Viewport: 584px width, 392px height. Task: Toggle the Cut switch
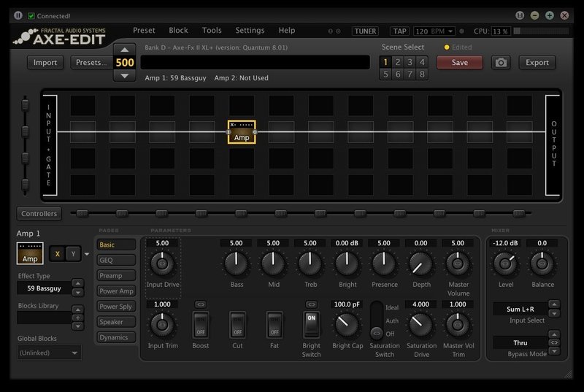pyautogui.click(x=237, y=325)
